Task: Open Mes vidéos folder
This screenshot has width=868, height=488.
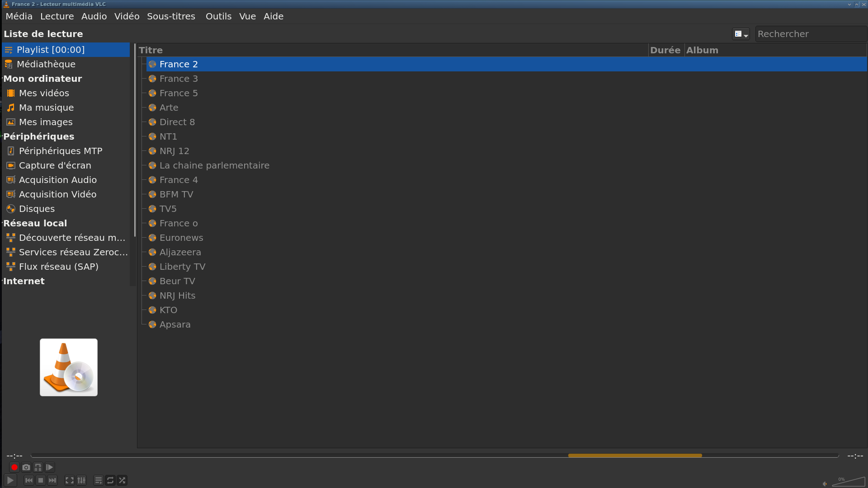Action: (x=66, y=93)
